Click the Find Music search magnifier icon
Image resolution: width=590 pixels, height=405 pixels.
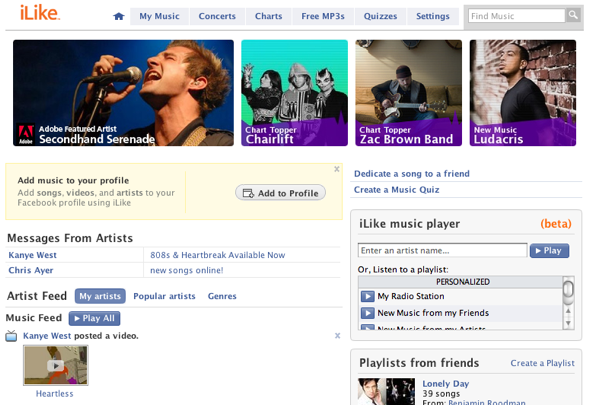point(573,15)
